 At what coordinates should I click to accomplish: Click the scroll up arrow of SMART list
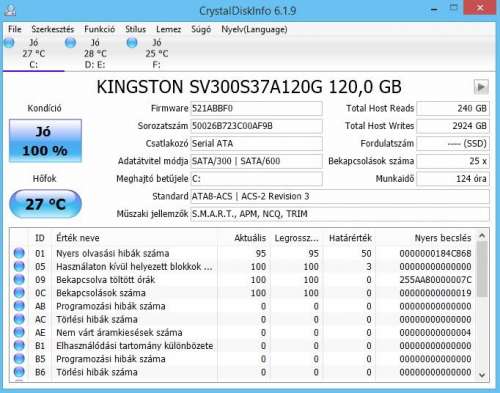tap(482, 236)
